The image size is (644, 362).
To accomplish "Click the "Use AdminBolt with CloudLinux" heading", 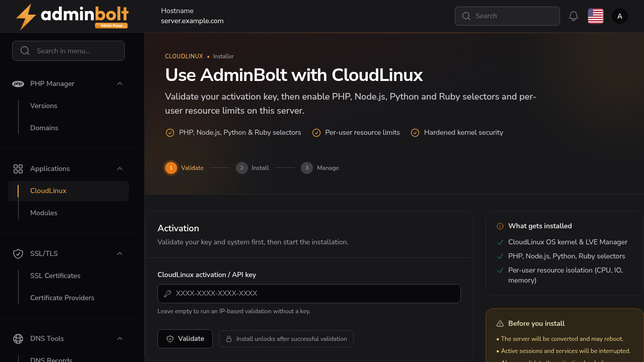I will coord(294,75).
